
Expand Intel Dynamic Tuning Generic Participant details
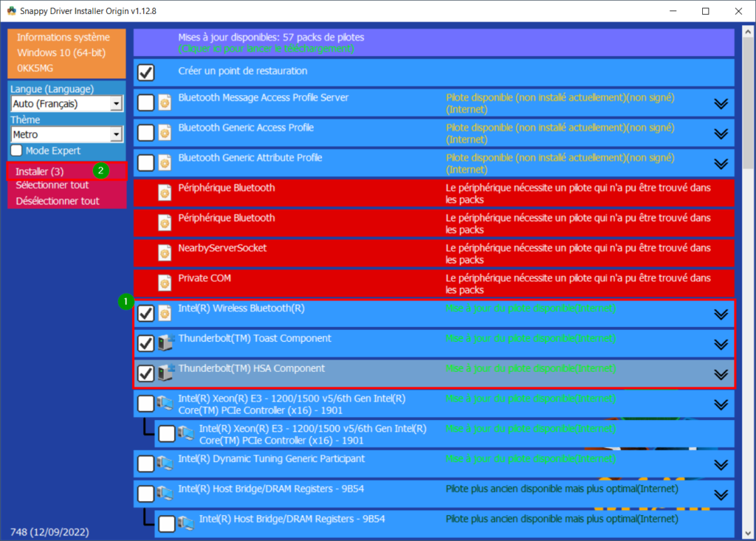click(x=721, y=465)
